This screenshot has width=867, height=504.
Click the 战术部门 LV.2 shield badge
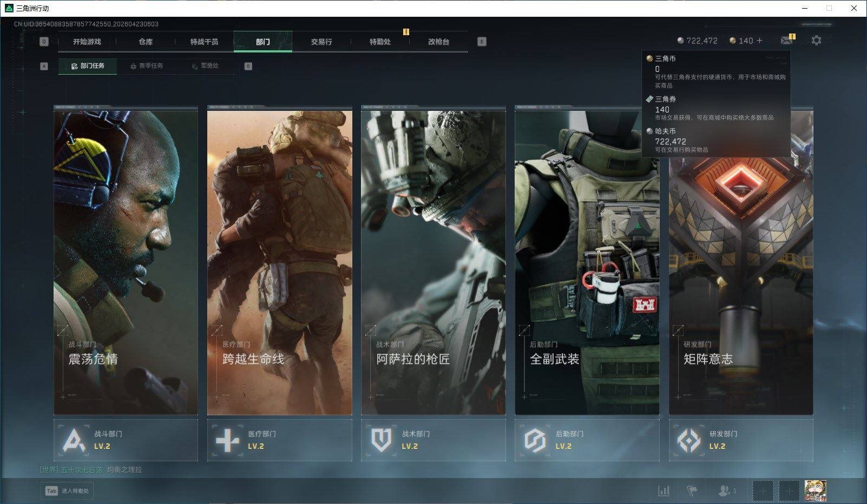tap(381, 440)
